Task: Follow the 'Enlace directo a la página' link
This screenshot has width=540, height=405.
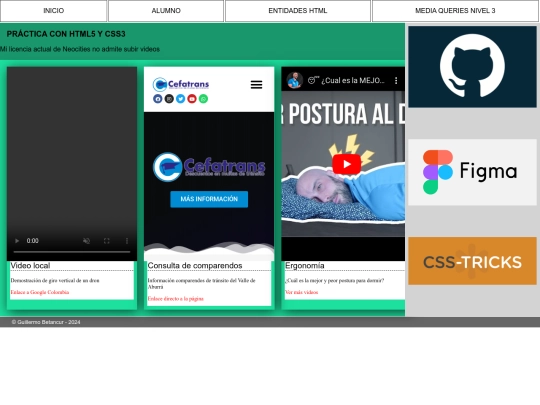Action: point(176,299)
